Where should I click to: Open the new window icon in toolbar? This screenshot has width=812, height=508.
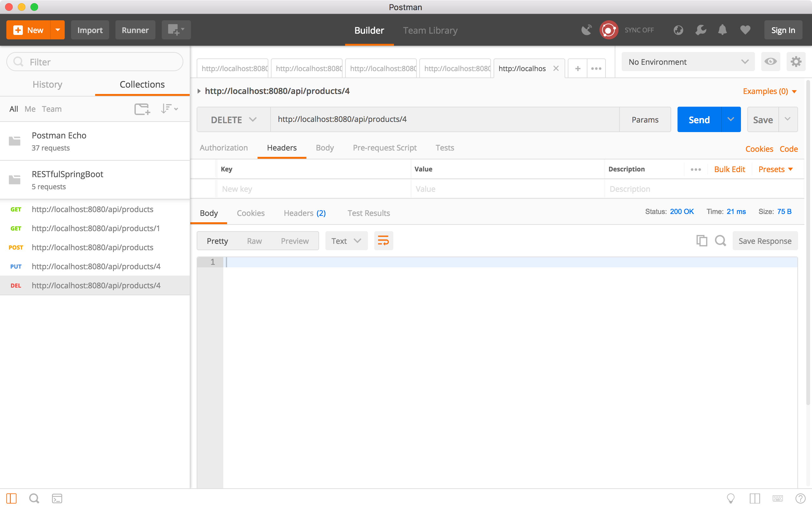point(176,30)
